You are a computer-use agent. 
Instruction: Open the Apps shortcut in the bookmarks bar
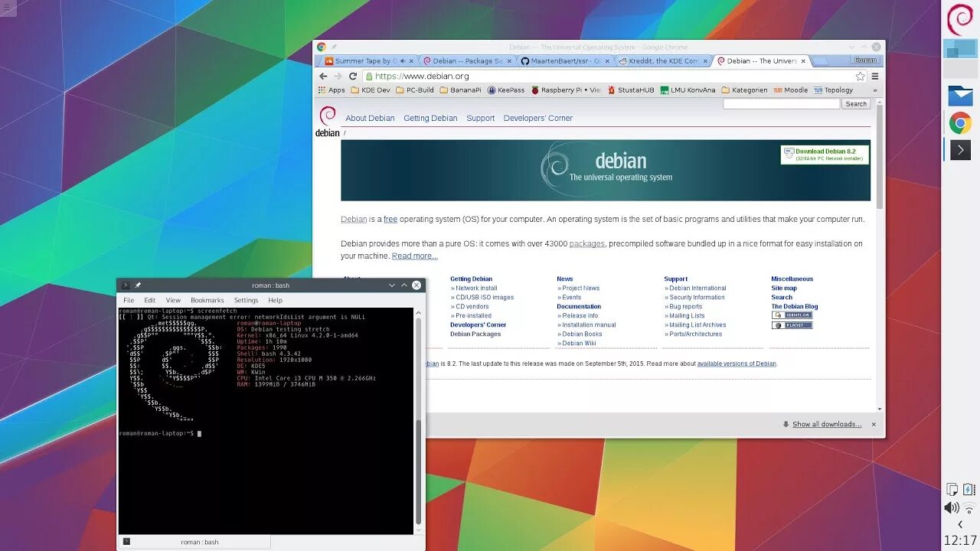coord(332,90)
